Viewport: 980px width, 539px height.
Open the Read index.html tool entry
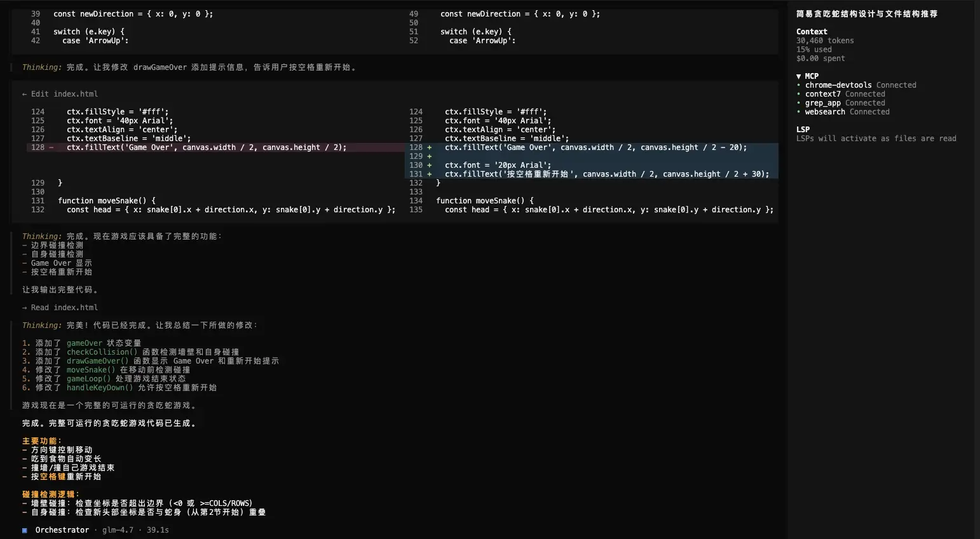pyautogui.click(x=64, y=308)
